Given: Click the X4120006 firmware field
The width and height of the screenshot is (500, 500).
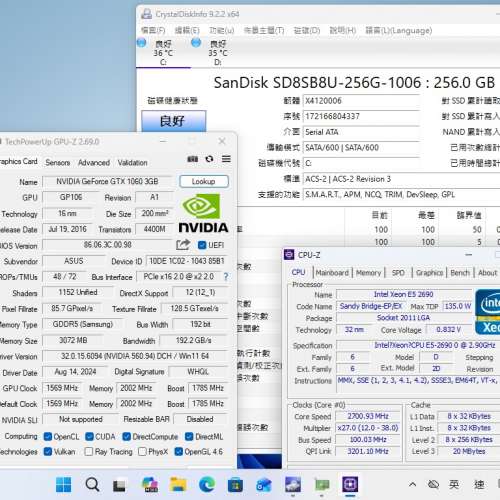Looking at the screenshot, I should [x=361, y=101].
